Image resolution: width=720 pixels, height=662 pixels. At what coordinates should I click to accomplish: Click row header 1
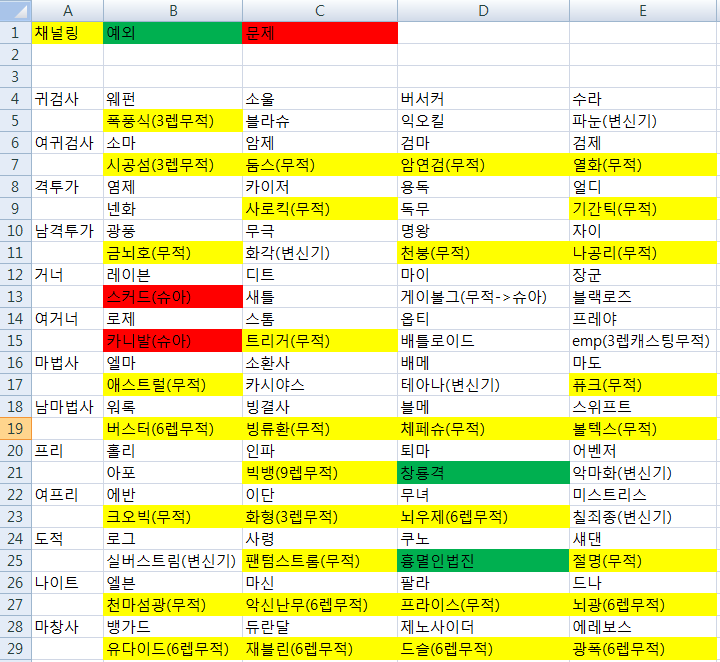pos(15,32)
